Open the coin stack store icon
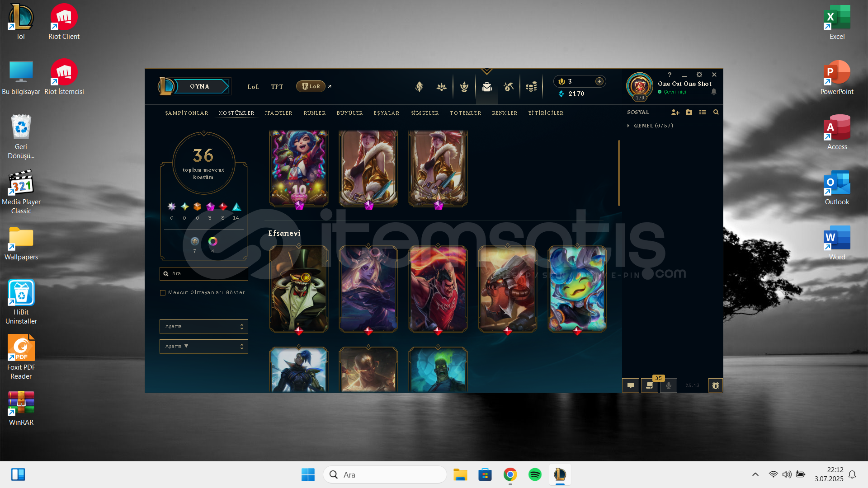This screenshot has height=488, width=868. click(x=531, y=86)
